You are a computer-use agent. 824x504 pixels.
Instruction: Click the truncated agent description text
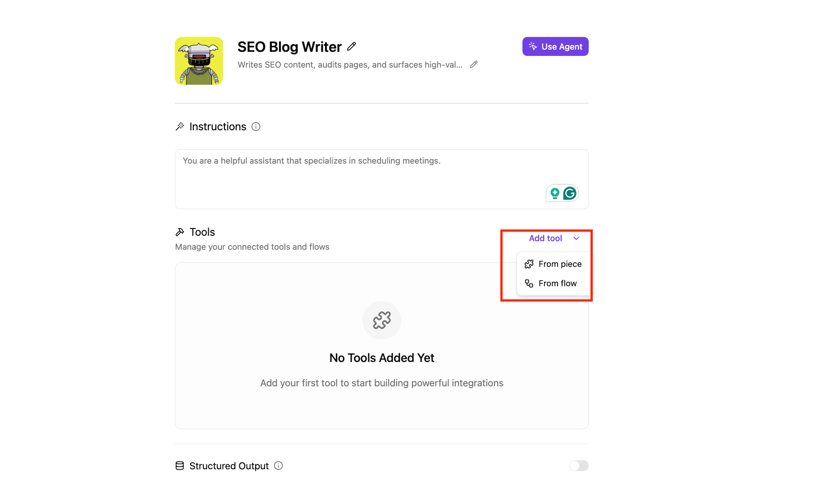(x=350, y=64)
